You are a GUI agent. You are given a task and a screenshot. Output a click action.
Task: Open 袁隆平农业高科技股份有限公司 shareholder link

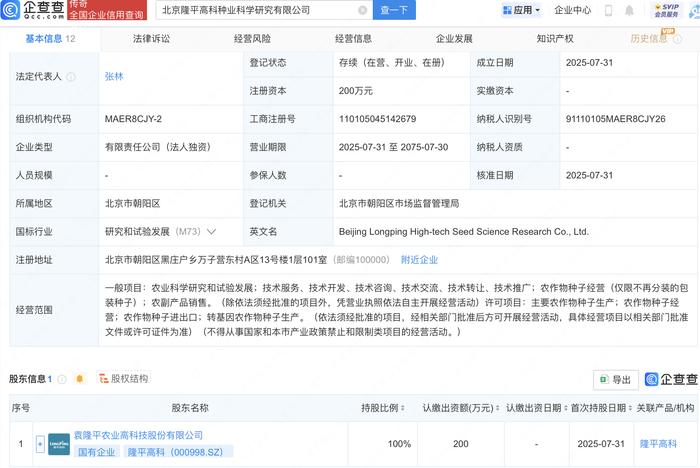coord(138,435)
